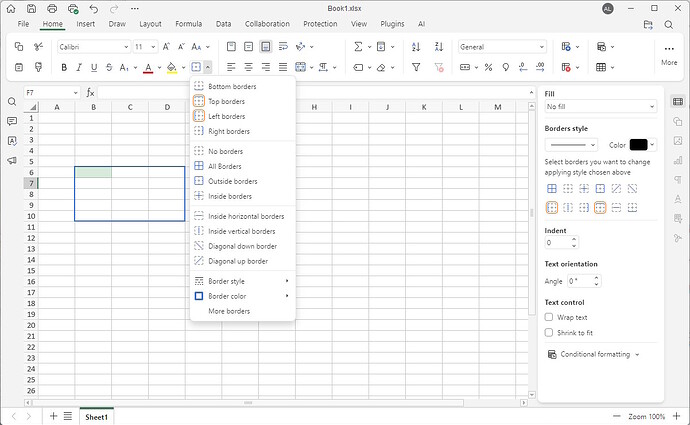Click the Sheet1 sheet tab
Image resolution: width=690 pixels, height=425 pixels.
[96, 416]
